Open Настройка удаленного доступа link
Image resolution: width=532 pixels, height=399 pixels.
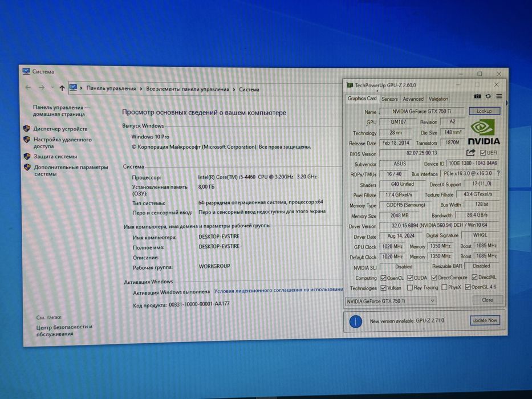coord(62,143)
